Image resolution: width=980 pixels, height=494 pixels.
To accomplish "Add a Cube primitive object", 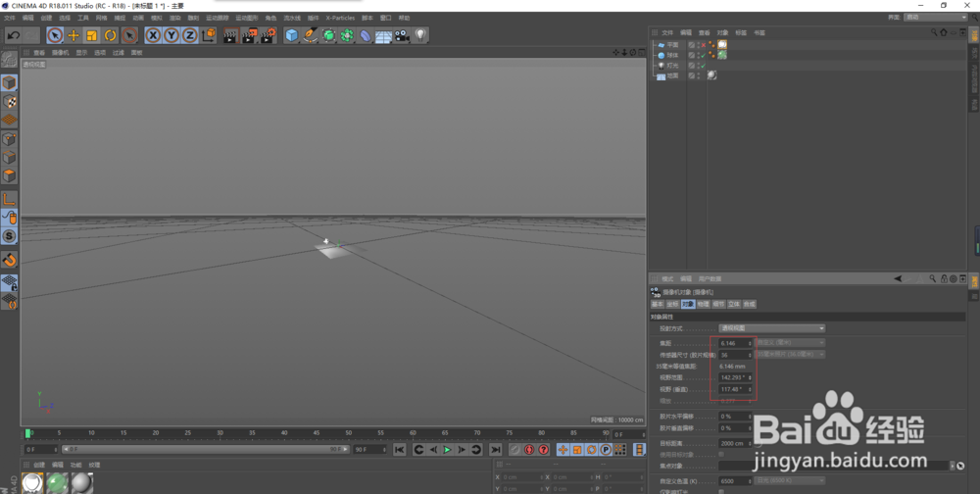I will pos(291,35).
